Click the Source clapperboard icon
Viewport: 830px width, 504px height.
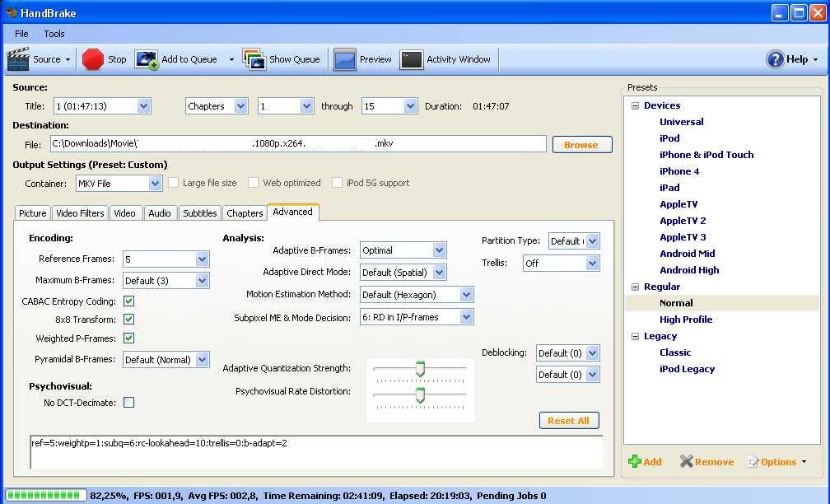pos(18,59)
